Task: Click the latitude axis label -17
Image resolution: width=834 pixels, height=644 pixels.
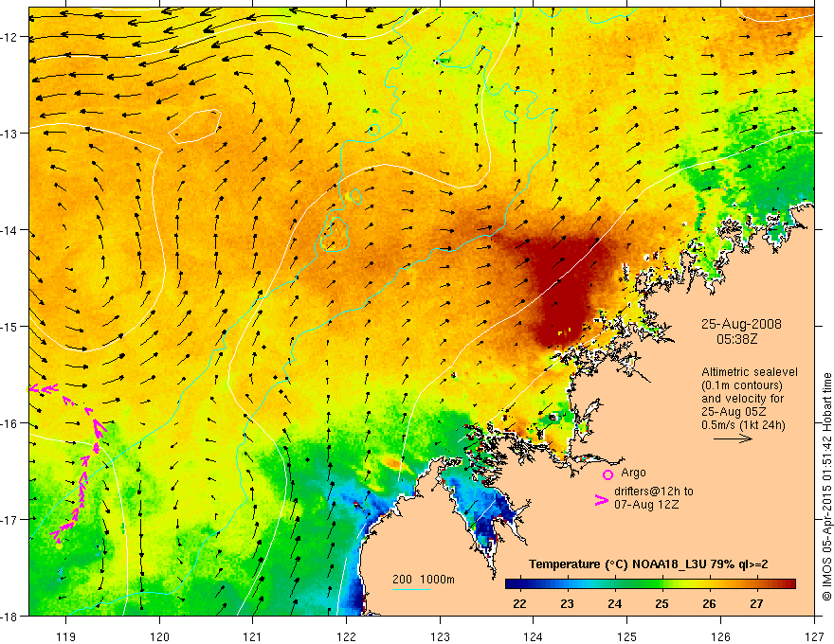Action: (x=9, y=519)
